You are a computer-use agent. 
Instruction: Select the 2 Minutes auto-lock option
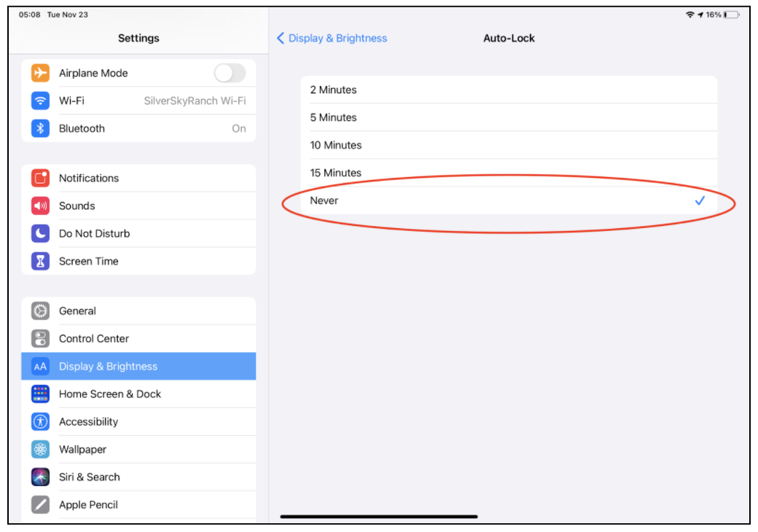[509, 90]
